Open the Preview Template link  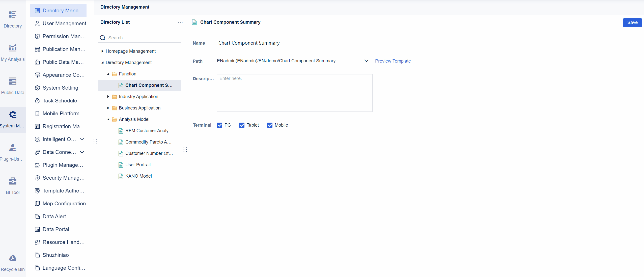[x=393, y=61]
